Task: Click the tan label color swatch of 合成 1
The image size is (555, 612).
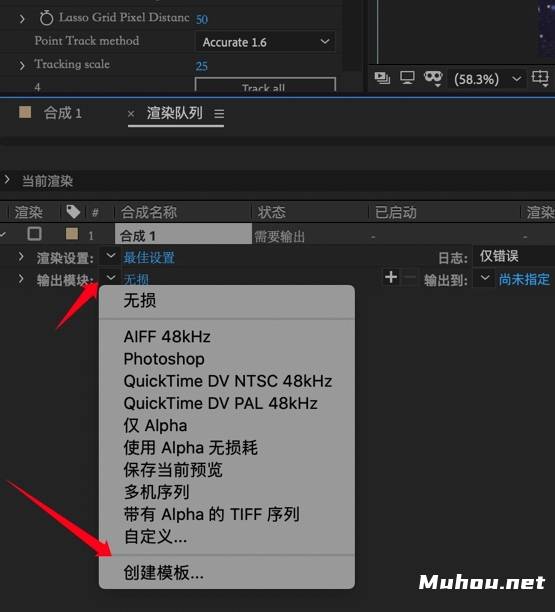Action: tap(72, 234)
